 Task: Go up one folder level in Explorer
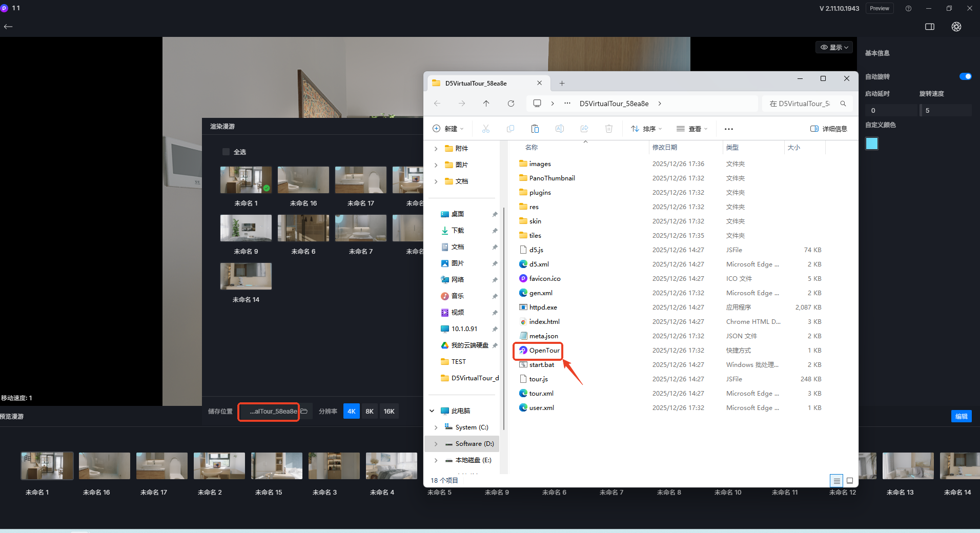[486, 104]
